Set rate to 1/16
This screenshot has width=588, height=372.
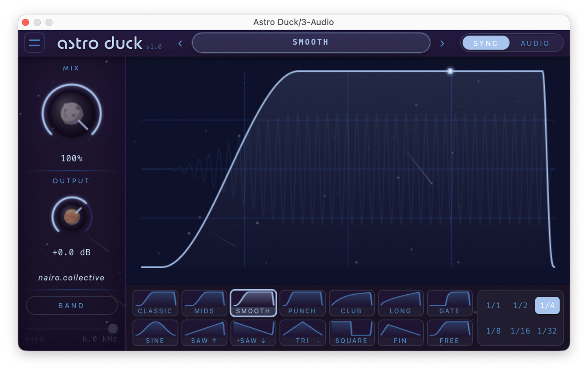click(520, 331)
